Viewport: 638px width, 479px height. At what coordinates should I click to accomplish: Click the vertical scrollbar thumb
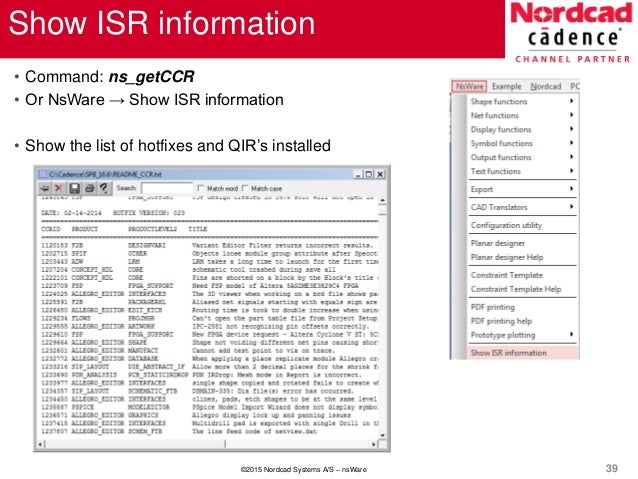pyautogui.click(x=382, y=209)
